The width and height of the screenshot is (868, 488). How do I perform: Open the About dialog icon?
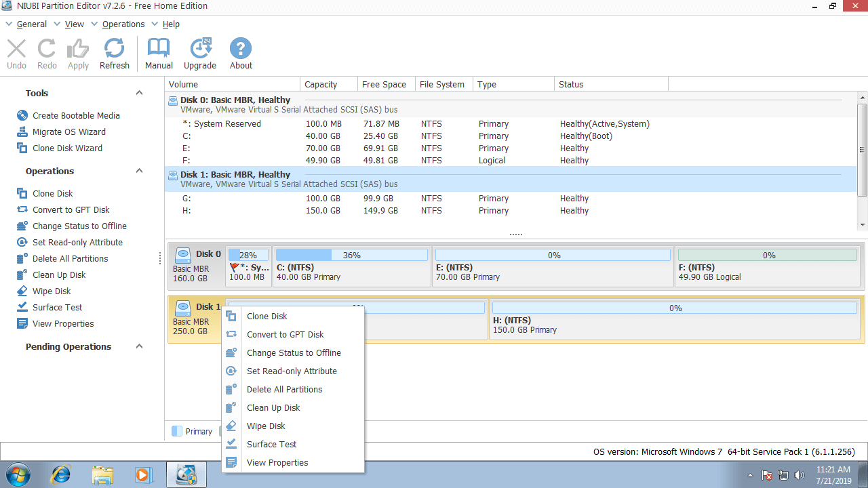[x=241, y=54]
